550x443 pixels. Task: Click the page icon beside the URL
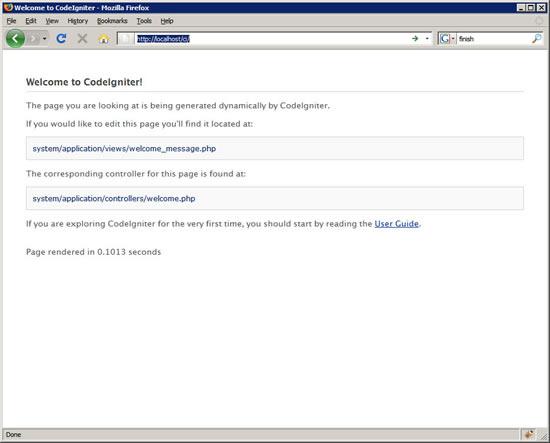pyautogui.click(x=126, y=39)
